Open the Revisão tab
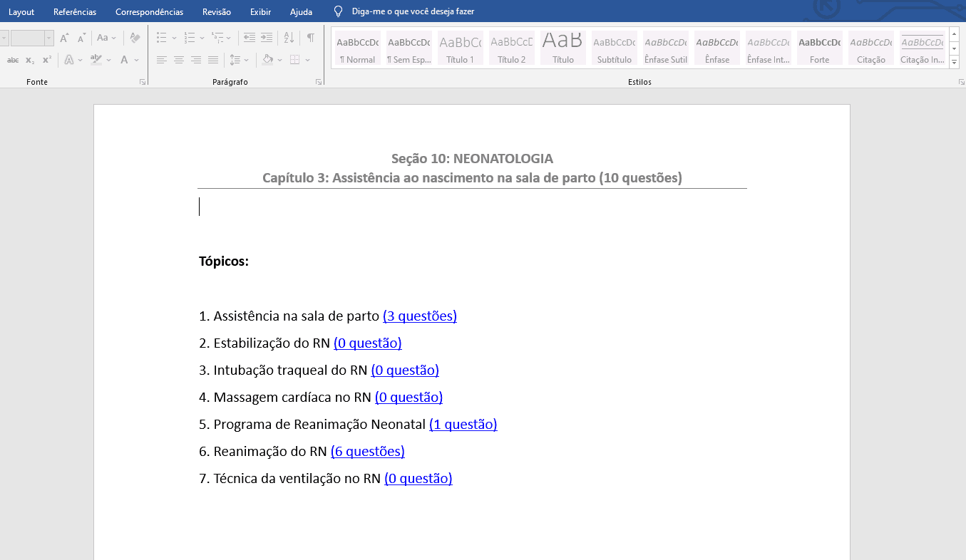 tap(216, 11)
